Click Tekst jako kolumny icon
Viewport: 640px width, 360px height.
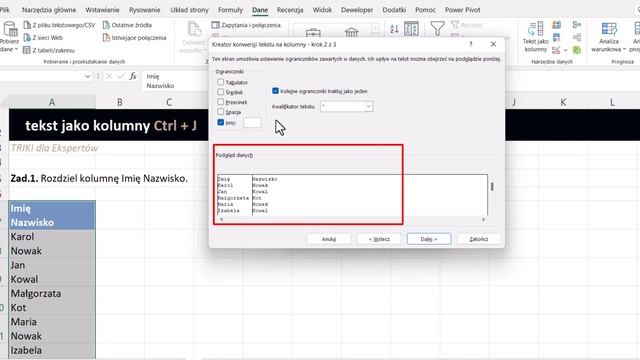click(536, 37)
